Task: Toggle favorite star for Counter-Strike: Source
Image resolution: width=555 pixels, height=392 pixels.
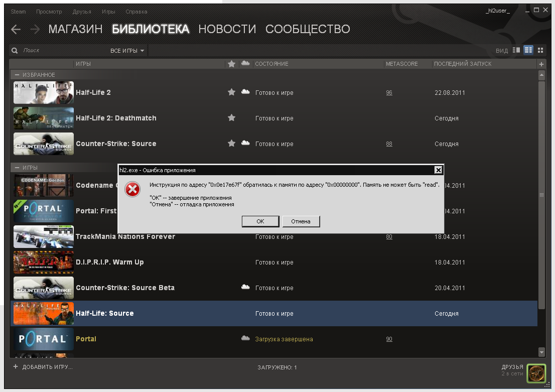Action: pos(231,143)
